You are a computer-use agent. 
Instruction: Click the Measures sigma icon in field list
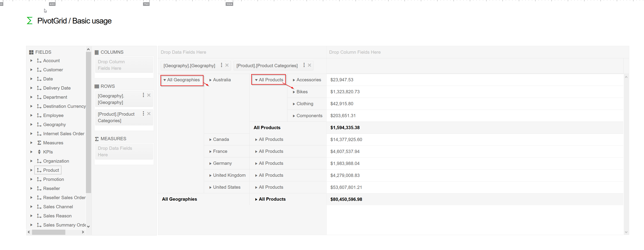(39, 143)
